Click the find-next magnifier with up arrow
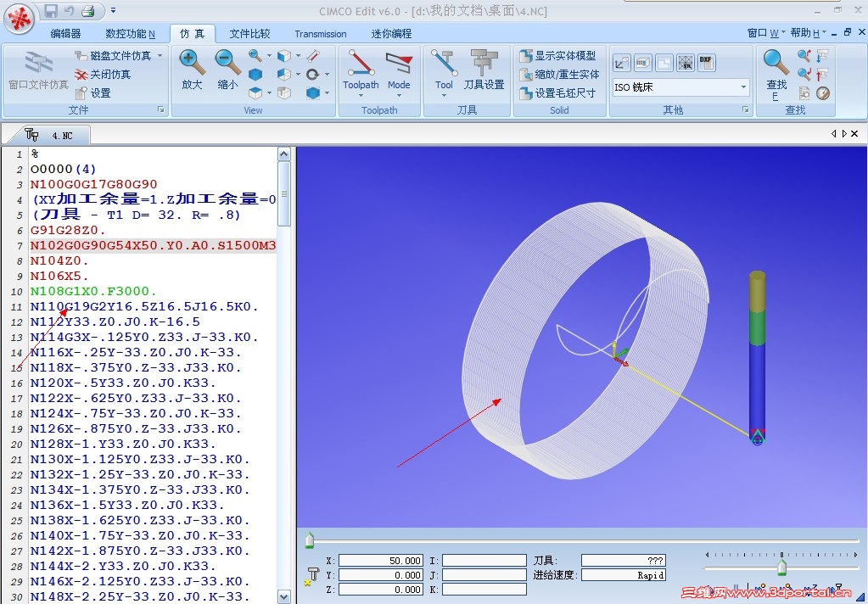This screenshot has width=868, height=604. [x=804, y=55]
